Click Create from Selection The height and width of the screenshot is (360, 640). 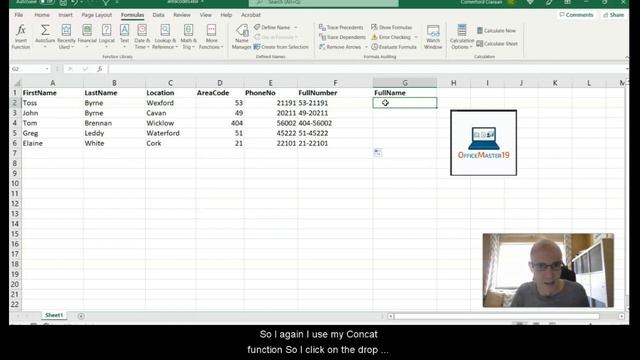(281, 47)
